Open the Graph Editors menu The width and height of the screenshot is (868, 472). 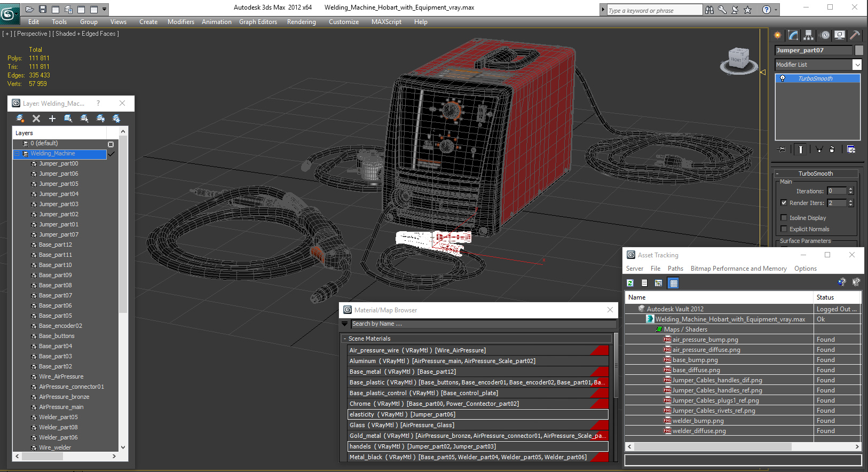(258, 22)
